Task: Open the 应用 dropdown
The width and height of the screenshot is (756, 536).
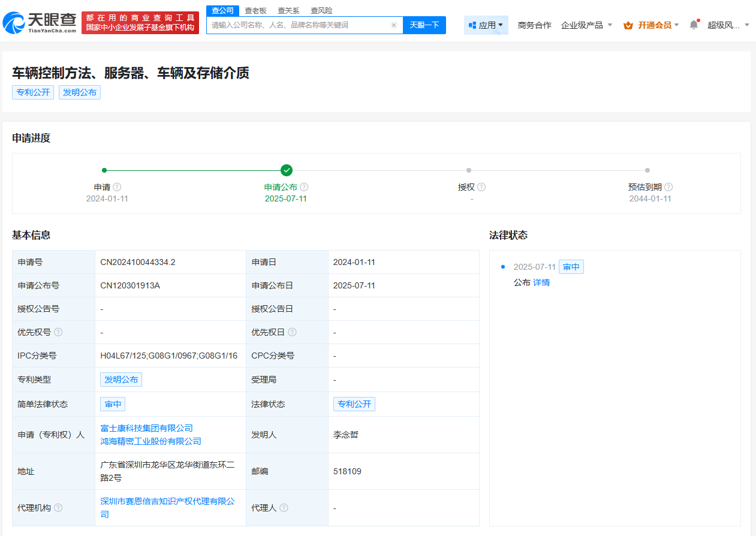Action: pos(486,25)
